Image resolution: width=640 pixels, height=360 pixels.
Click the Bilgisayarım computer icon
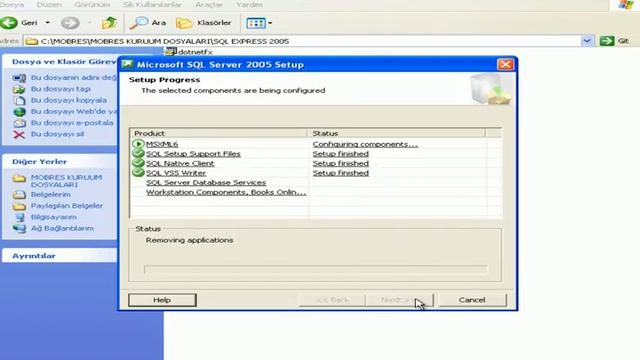pyautogui.click(x=19, y=217)
